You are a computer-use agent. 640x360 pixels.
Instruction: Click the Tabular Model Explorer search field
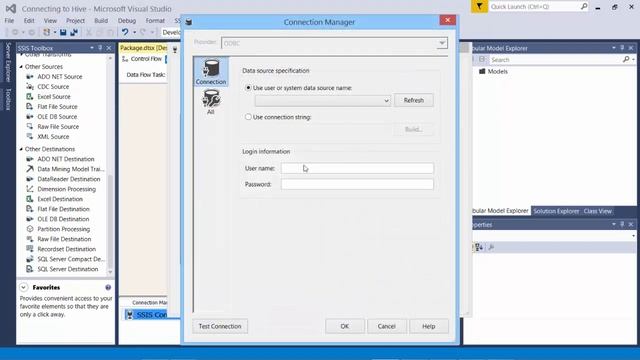pos(555,60)
